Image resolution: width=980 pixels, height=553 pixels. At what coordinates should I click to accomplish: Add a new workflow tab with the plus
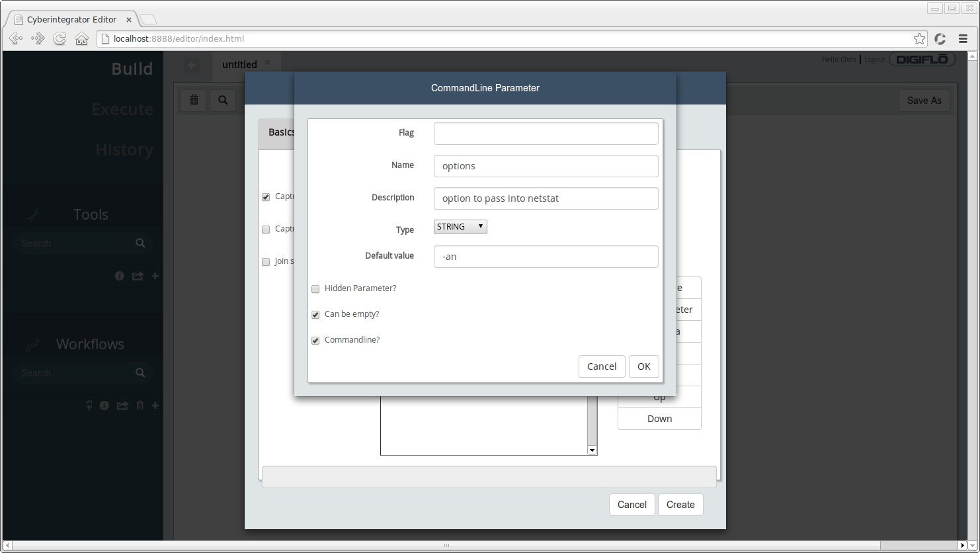click(x=191, y=65)
